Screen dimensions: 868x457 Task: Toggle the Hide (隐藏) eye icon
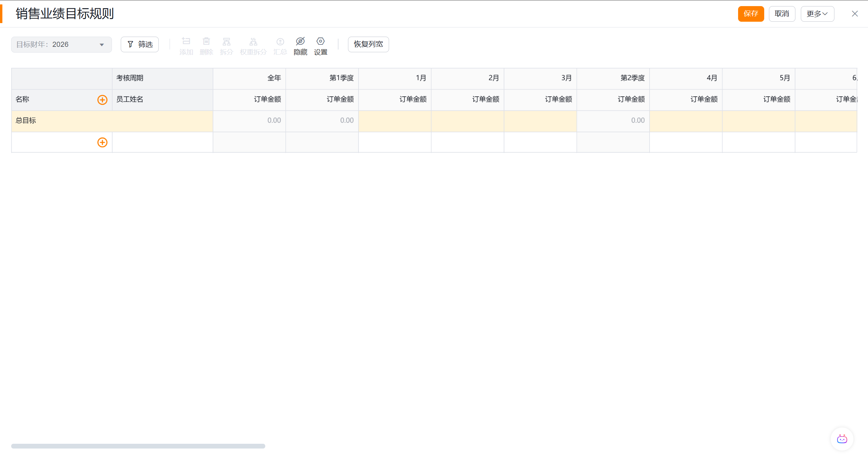300,41
